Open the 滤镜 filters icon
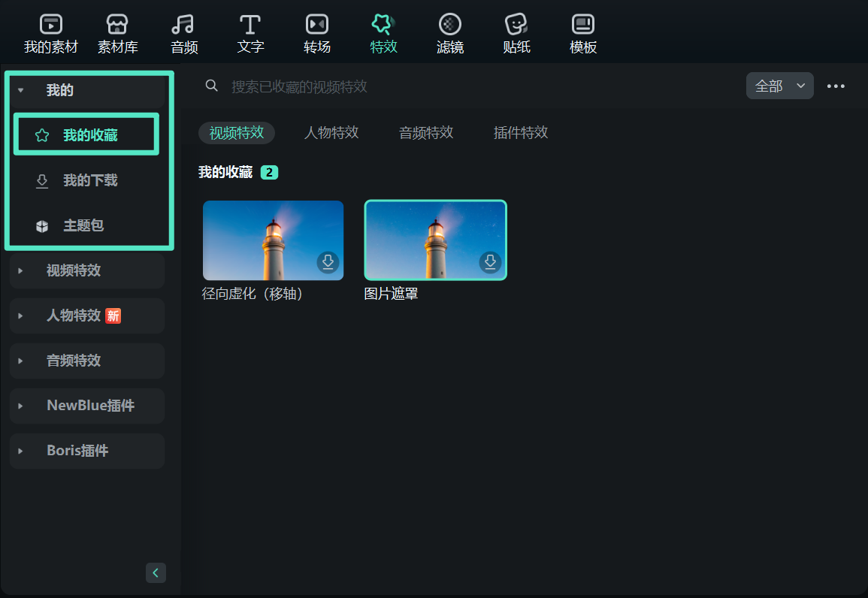Screen dimensions: 868x598 coord(449,25)
